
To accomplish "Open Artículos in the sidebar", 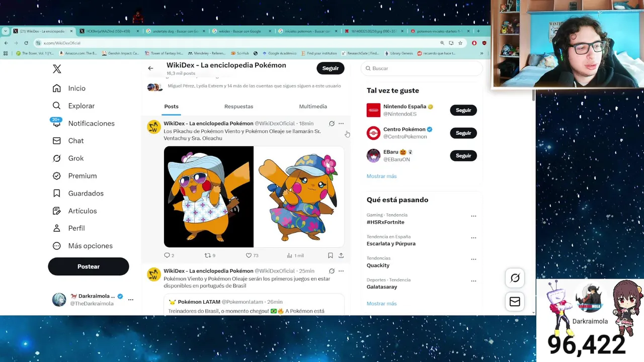I will [75, 211].
